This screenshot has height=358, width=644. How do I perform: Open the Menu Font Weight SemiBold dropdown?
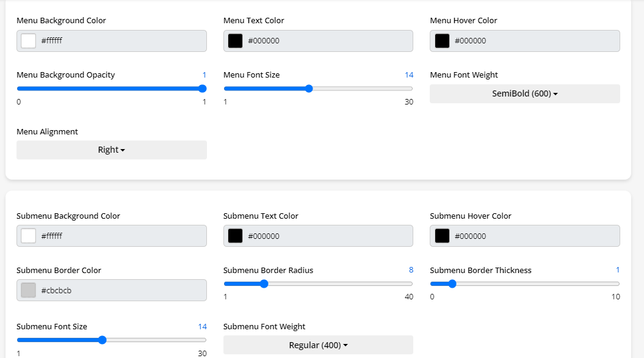pos(524,93)
